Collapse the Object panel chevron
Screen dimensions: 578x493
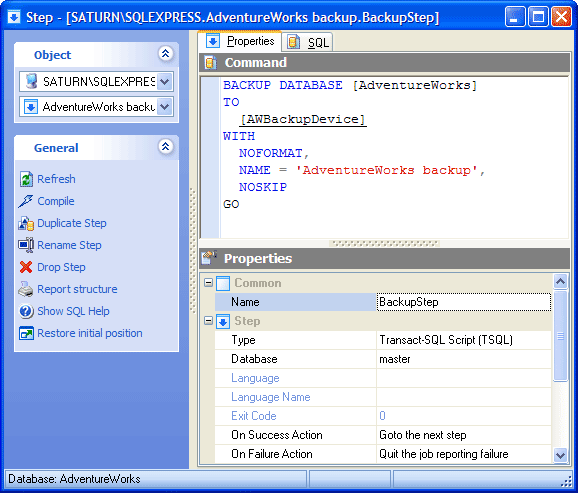pos(166,53)
